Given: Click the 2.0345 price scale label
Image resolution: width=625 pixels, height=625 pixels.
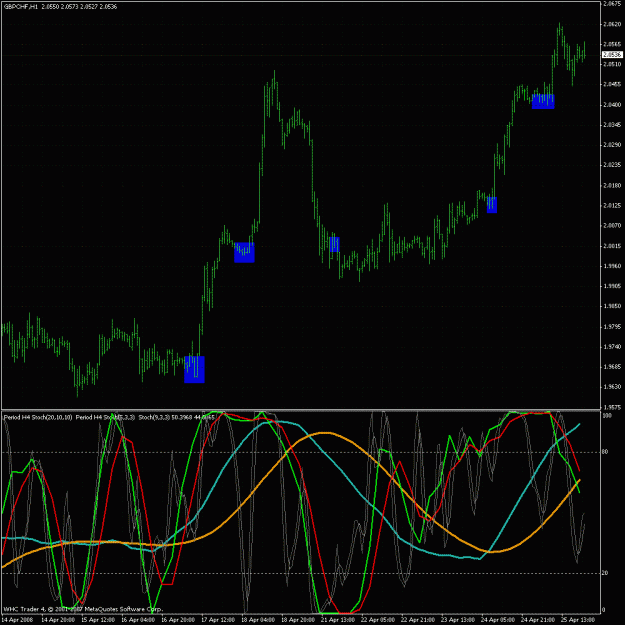Looking at the screenshot, I should coord(612,125).
